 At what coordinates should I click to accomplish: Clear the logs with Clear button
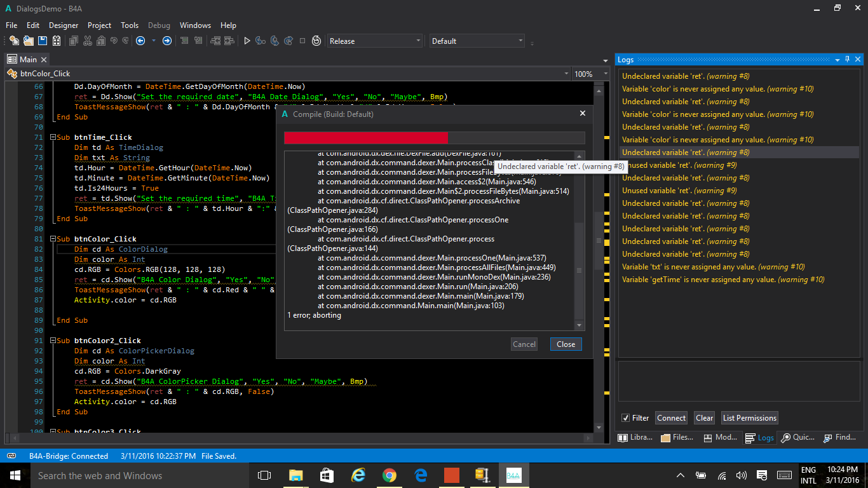coord(704,417)
